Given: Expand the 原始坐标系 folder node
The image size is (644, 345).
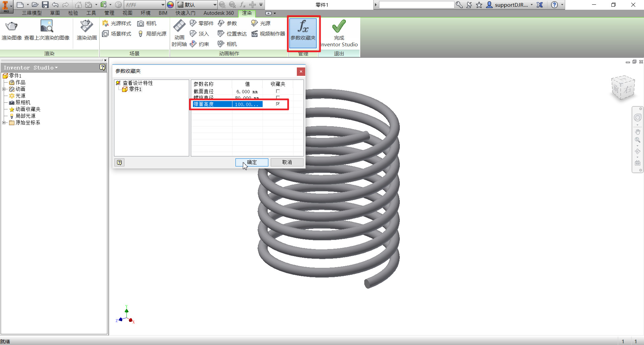Looking at the screenshot, I should [x=4, y=122].
